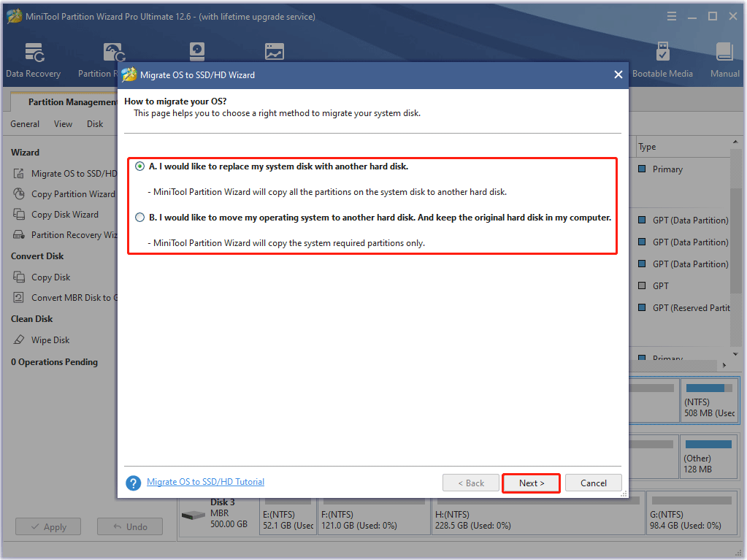
Task: Open the Partition Recovery toolbar icon
Action: click(115, 53)
